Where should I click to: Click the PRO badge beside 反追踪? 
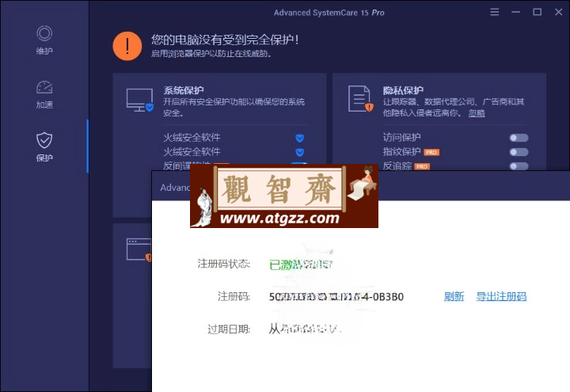422,166
